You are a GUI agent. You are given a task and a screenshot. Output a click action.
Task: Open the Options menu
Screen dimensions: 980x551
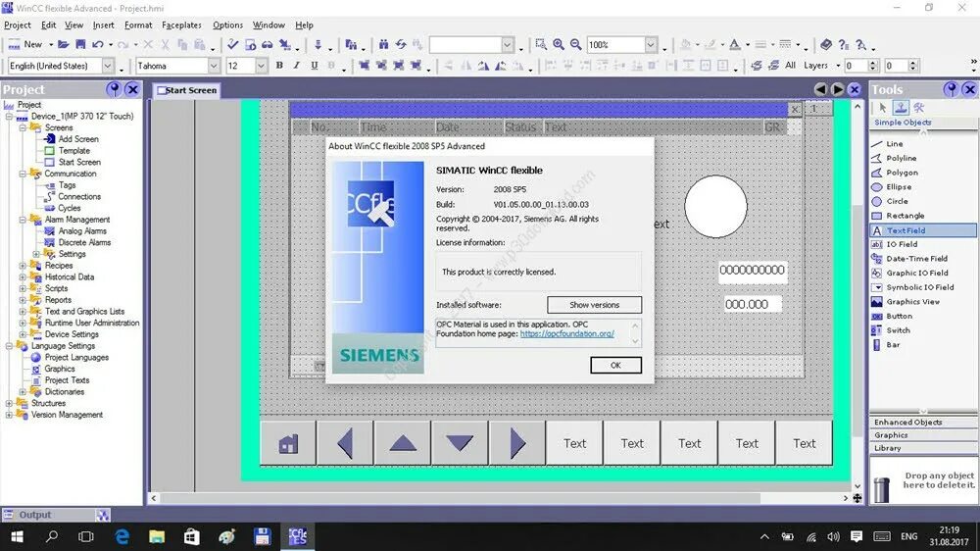[227, 25]
